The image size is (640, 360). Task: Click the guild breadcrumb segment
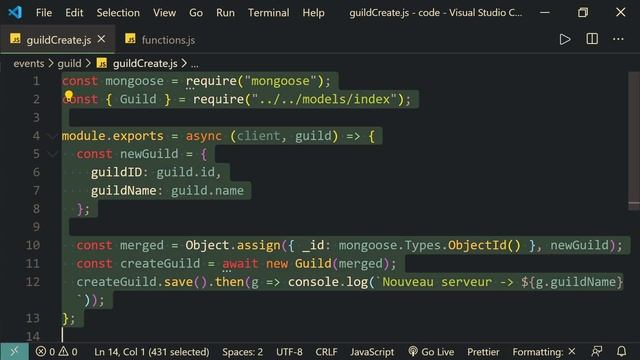[69, 64]
